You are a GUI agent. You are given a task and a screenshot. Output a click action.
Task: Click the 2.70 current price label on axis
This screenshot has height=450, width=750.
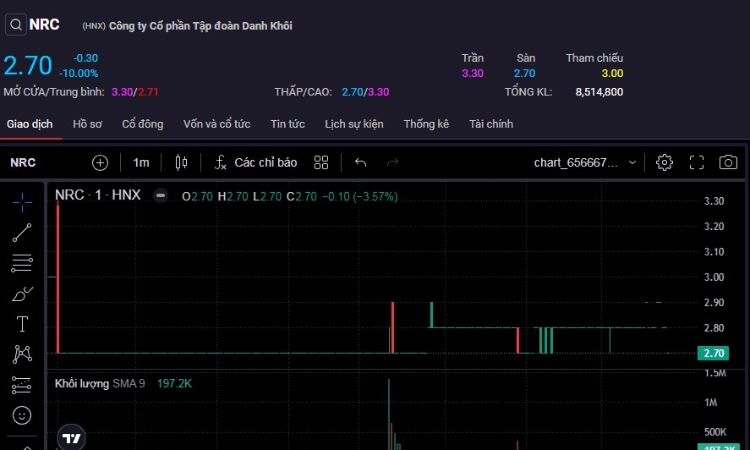[x=713, y=353]
